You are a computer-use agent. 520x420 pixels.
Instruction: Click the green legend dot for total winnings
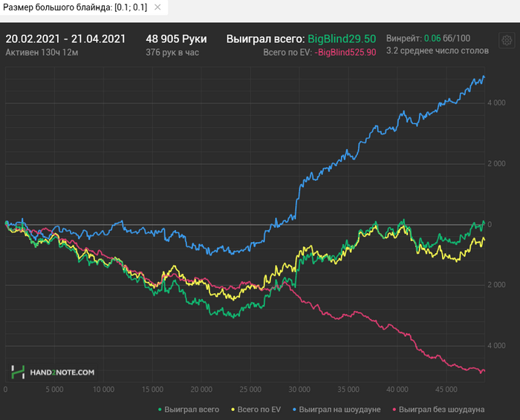click(160, 410)
